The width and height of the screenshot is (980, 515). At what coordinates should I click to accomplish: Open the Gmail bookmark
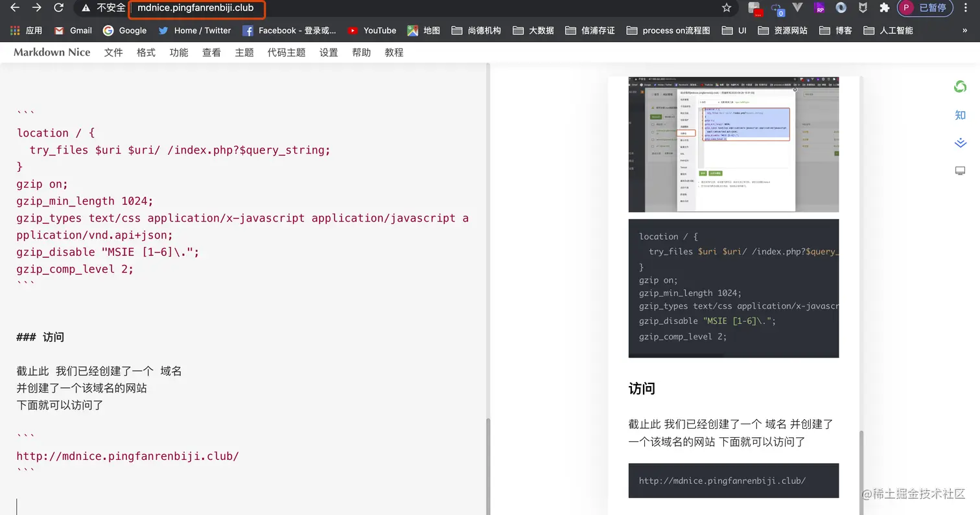pos(73,30)
